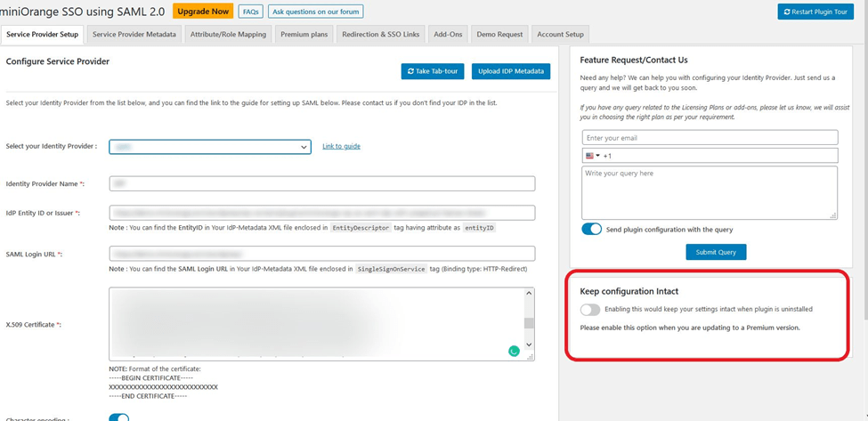Click the 'Feature Request/Contact Us' heading
The image size is (868, 421).
(634, 60)
